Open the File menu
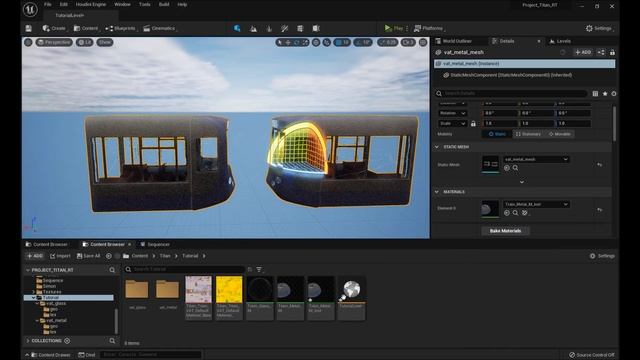This screenshot has height=360, width=640. point(48,4)
